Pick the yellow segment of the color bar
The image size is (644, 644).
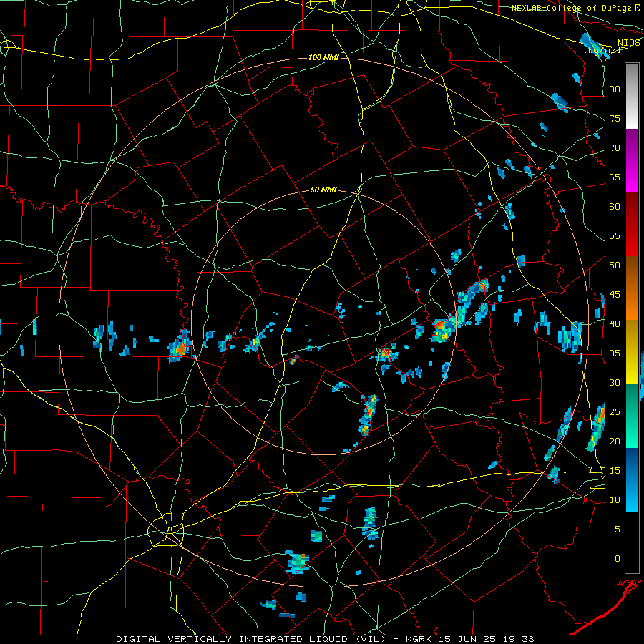tap(632, 352)
